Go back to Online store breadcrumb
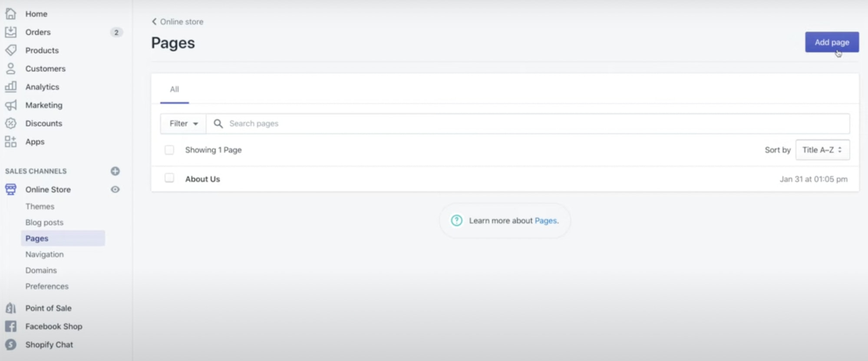The height and width of the screenshot is (361, 868). (178, 22)
